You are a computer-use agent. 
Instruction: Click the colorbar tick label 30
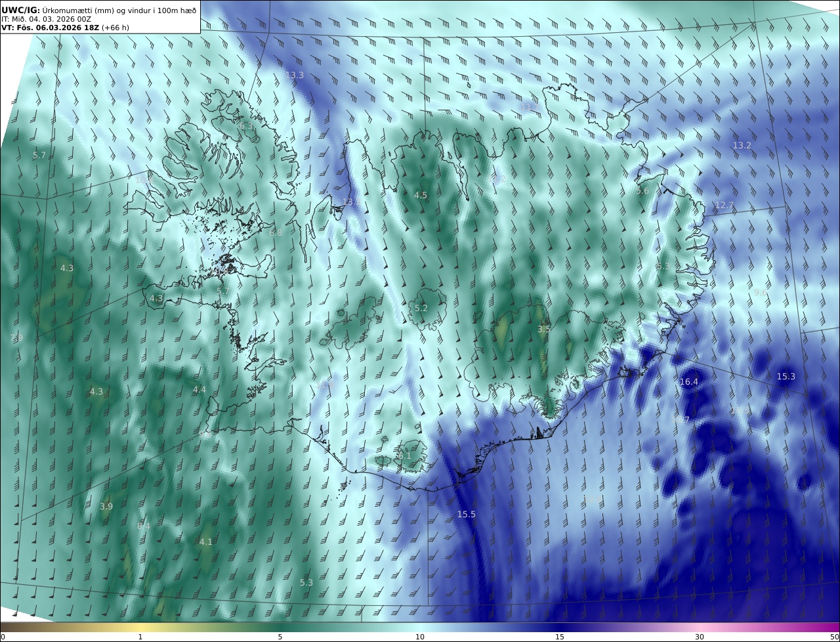point(700,637)
